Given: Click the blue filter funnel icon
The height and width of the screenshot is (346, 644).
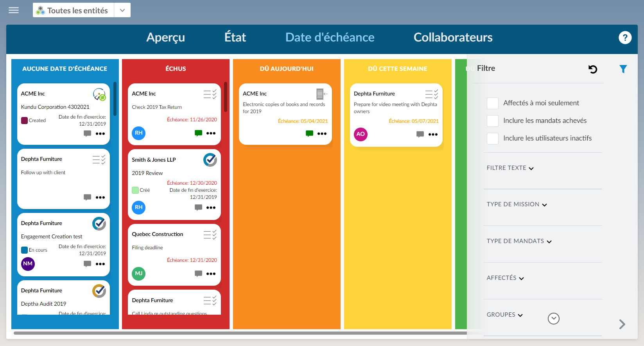Looking at the screenshot, I should coord(623,69).
